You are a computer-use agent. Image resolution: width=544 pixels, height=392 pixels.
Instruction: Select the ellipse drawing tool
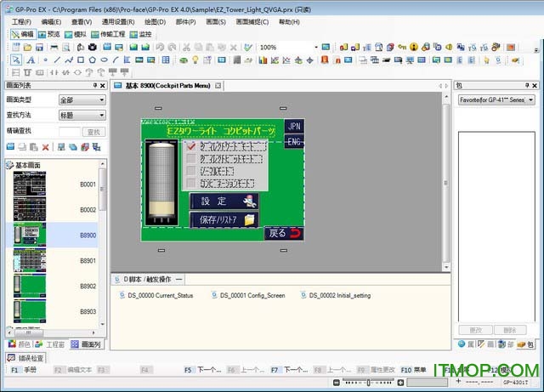click(104, 60)
